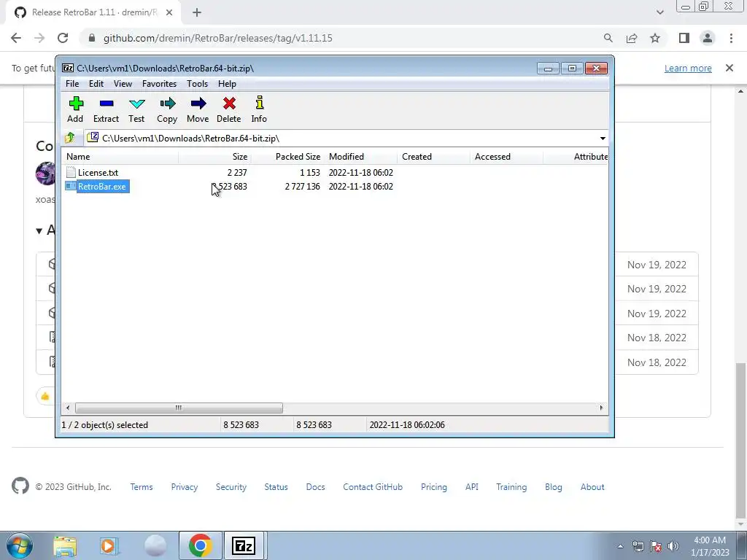Open the Security footer link

[231, 486]
